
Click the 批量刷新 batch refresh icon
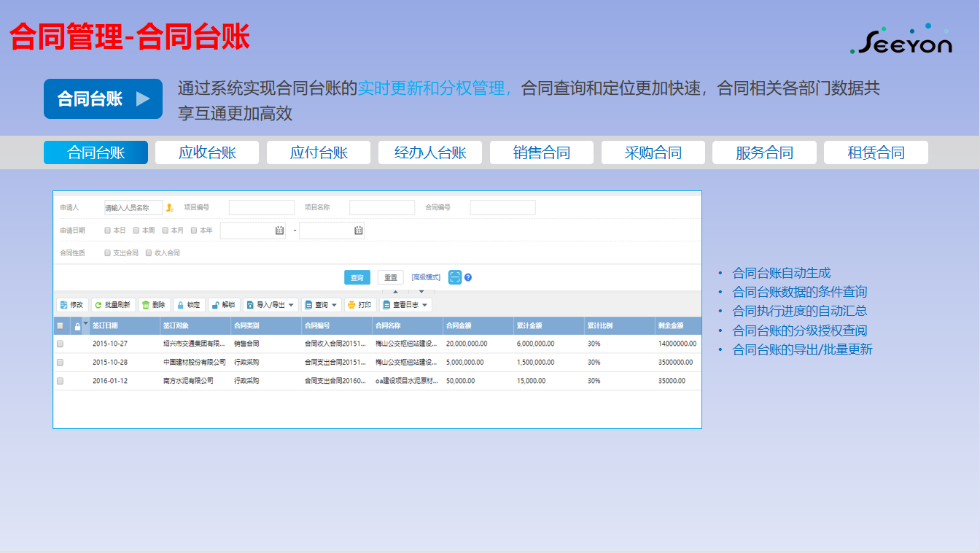tap(98, 305)
